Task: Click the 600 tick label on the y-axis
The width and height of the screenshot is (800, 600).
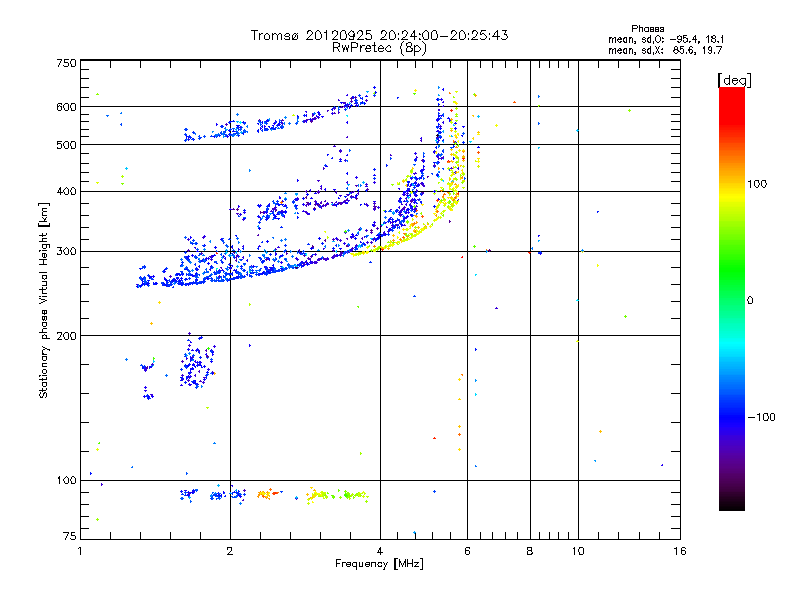Action: [66, 107]
